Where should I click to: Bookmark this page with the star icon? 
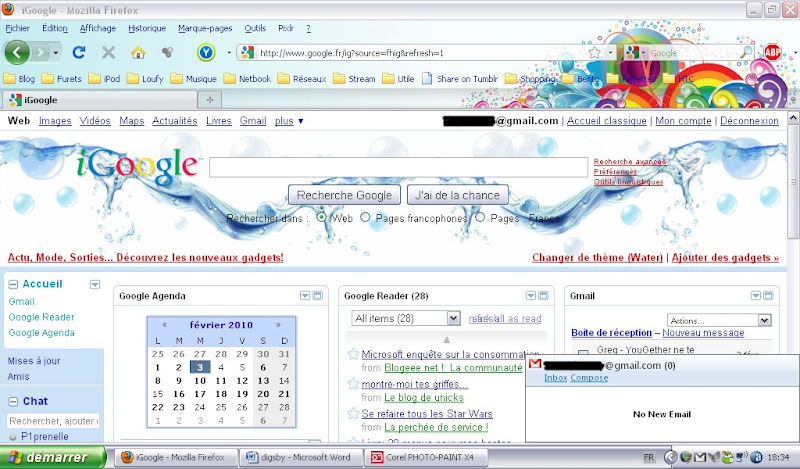[x=594, y=53]
